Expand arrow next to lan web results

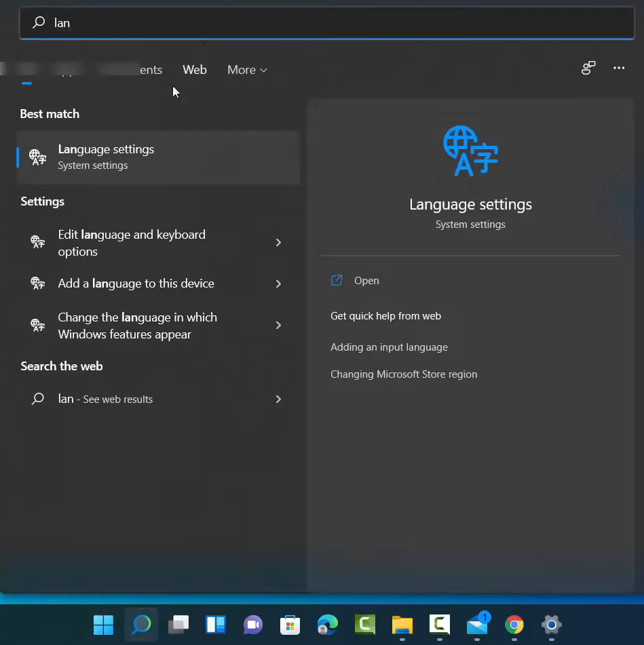pos(278,399)
